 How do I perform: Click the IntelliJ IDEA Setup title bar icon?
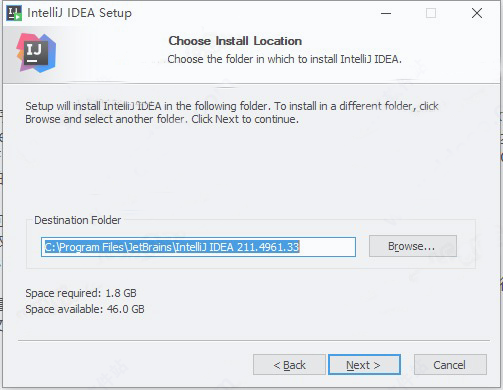14,13
